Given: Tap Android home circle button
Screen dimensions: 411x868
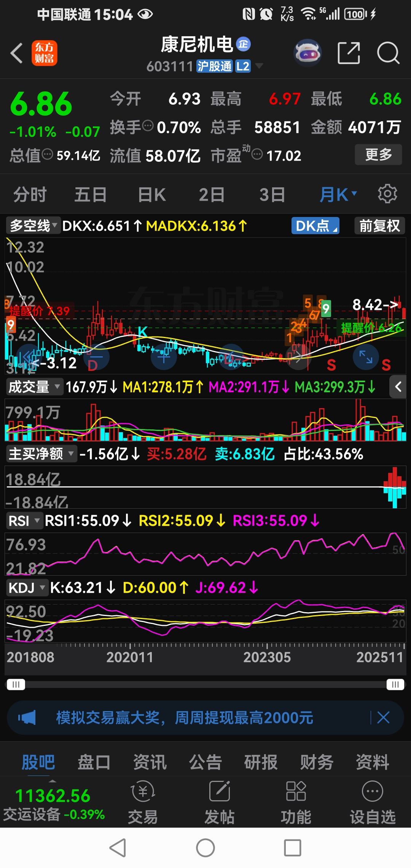Looking at the screenshot, I should [x=205, y=848].
